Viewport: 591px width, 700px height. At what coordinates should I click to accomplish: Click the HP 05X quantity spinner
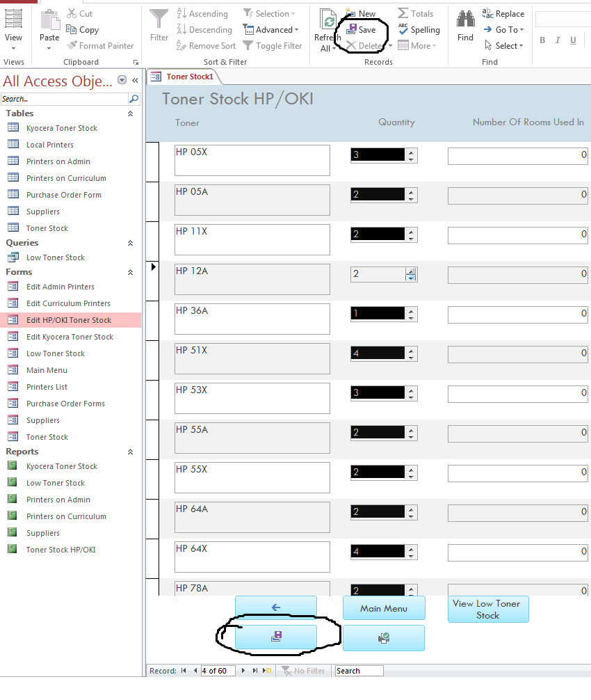(x=411, y=155)
